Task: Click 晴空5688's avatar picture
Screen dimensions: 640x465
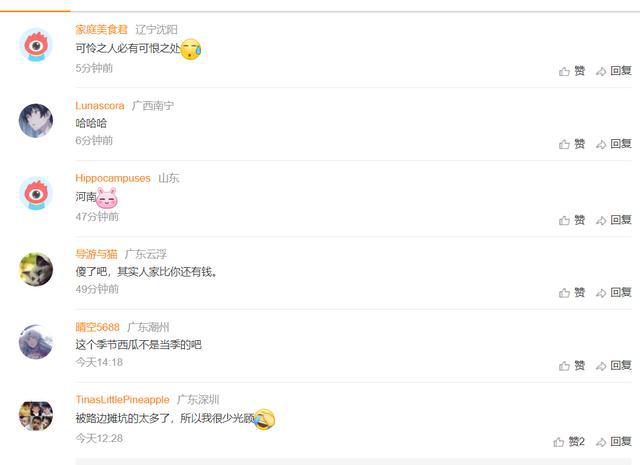Action: [x=36, y=342]
